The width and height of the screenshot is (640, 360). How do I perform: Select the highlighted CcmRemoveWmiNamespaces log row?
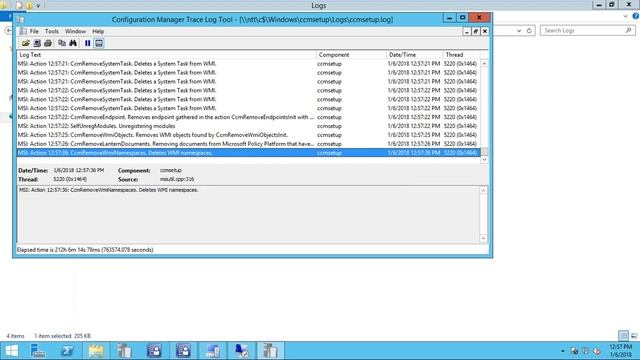pyautogui.click(x=248, y=153)
